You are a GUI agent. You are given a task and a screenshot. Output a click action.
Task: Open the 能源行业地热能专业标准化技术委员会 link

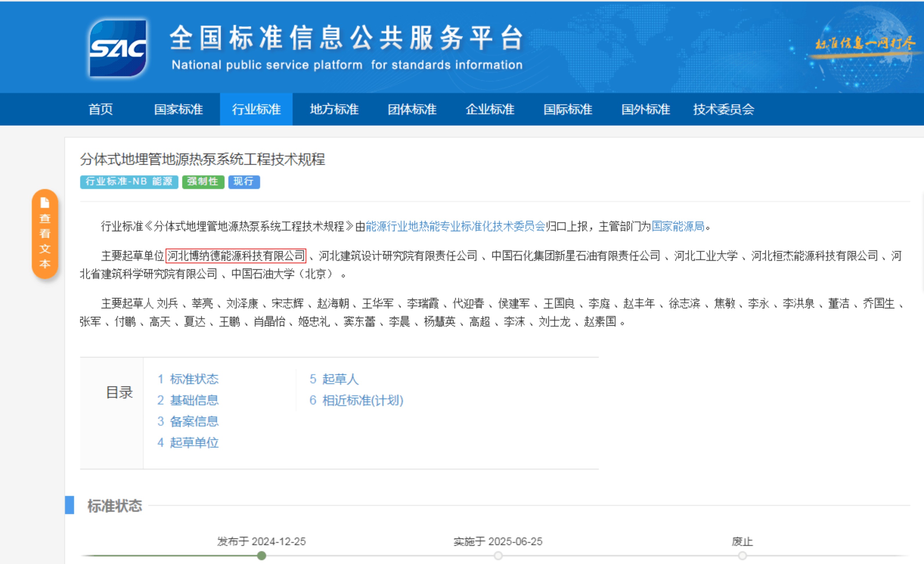(455, 226)
